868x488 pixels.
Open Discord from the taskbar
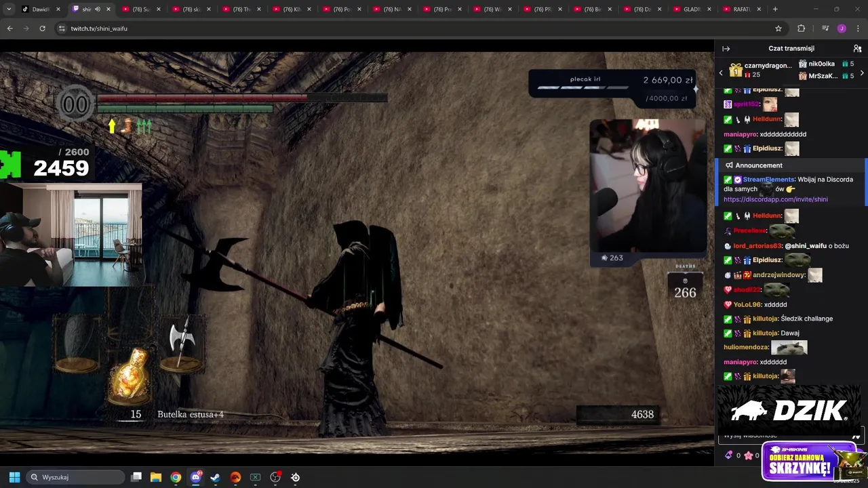196,477
